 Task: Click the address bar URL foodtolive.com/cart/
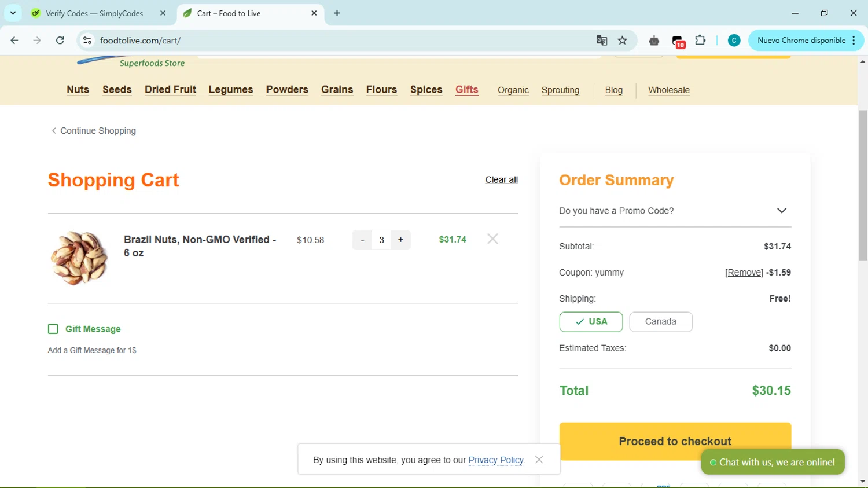coord(140,41)
